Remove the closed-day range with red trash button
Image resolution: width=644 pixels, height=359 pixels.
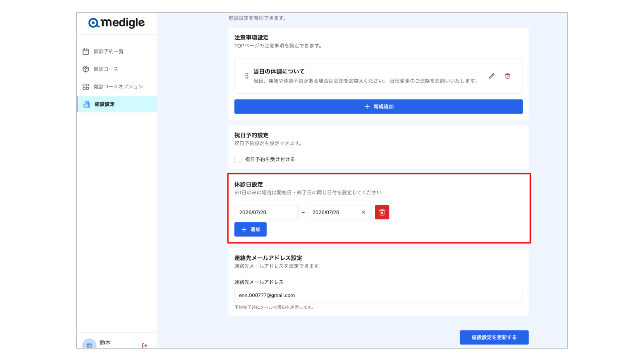click(x=382, y=212)
